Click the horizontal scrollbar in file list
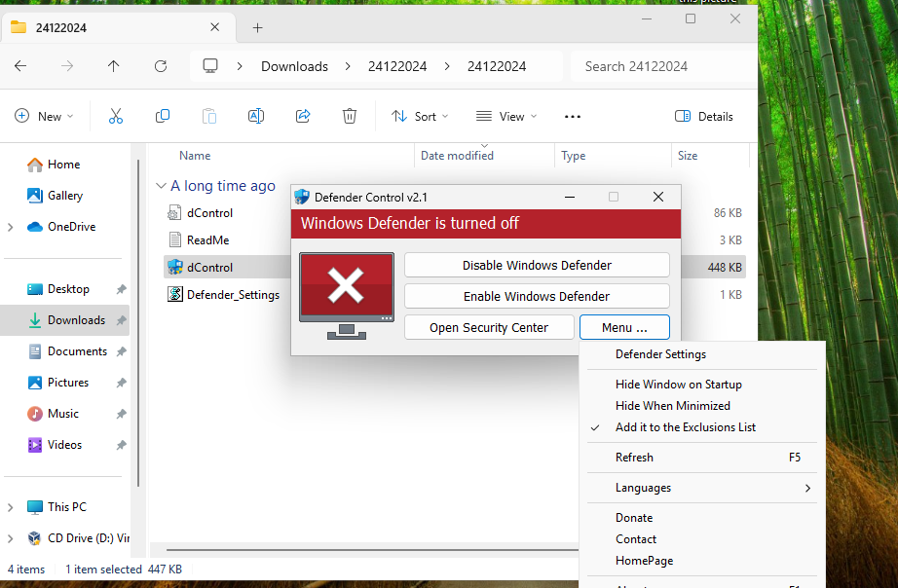Viewport: 898px width, 588px height. click(x=372, y=550)
